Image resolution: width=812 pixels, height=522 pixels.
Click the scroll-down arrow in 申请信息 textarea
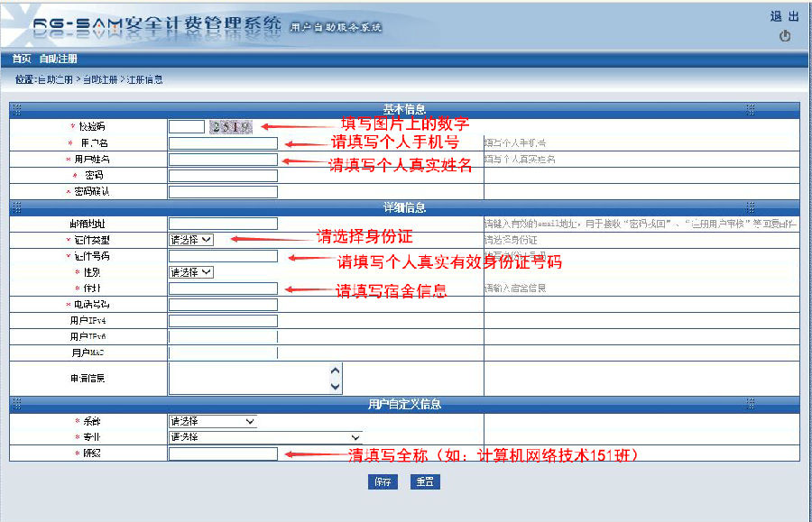[336, 386]
